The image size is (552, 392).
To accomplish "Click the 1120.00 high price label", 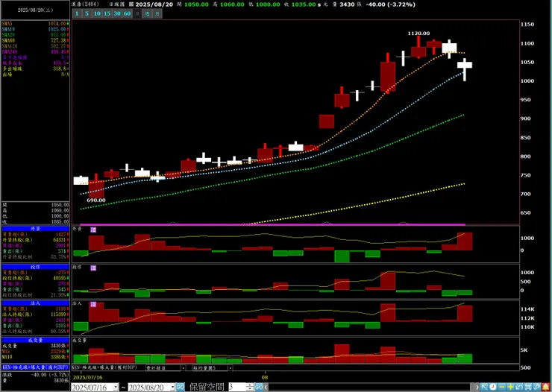I will pos(418,34).
